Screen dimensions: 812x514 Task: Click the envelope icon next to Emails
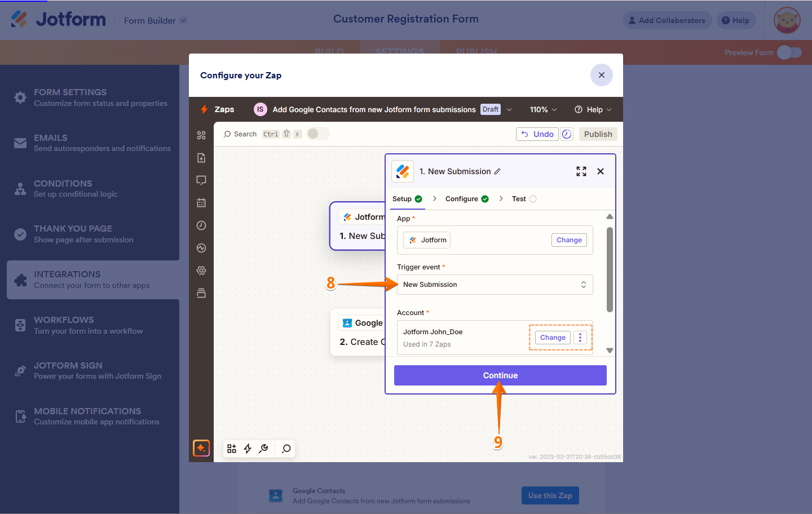coord(20,143)
